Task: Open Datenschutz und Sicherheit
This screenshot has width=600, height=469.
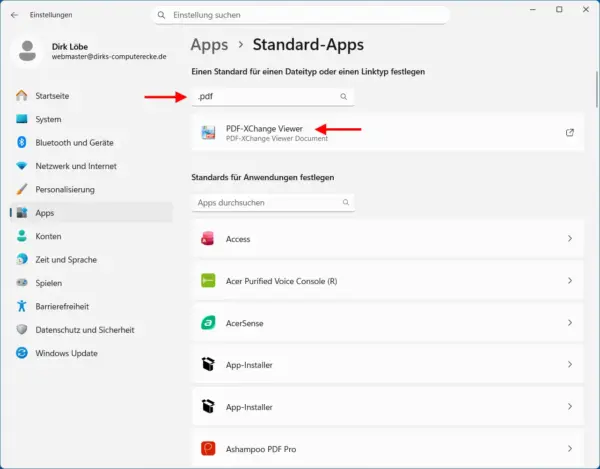Action: click(x=92, y=329)
